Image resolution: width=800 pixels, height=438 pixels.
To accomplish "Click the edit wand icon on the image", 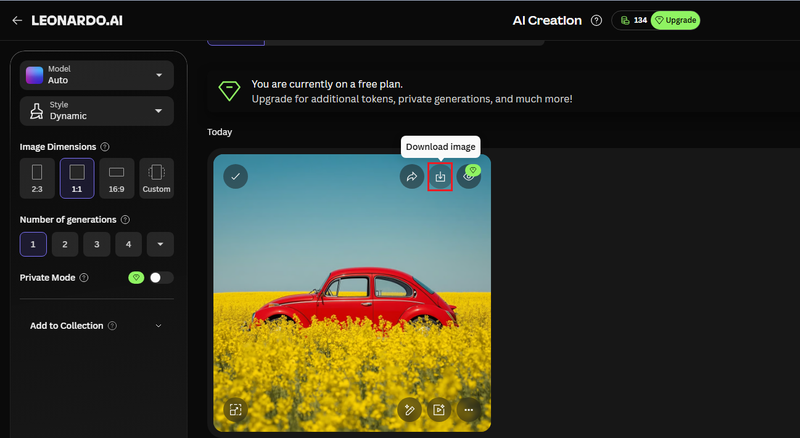I will [x=409, y=409].
